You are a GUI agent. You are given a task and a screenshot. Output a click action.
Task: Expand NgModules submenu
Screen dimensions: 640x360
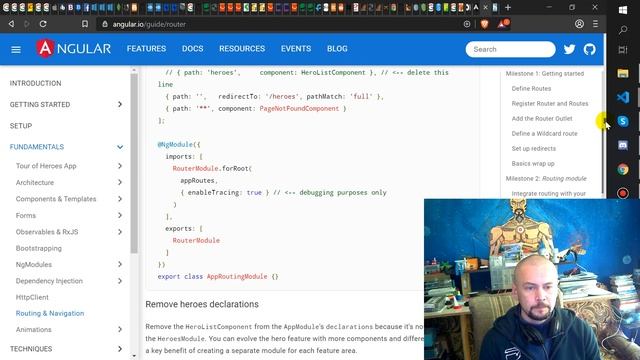[120, 264]
